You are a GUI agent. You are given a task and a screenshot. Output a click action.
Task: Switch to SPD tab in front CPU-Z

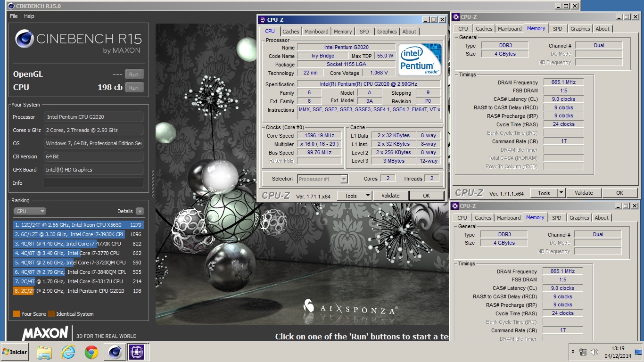point(364,32)
